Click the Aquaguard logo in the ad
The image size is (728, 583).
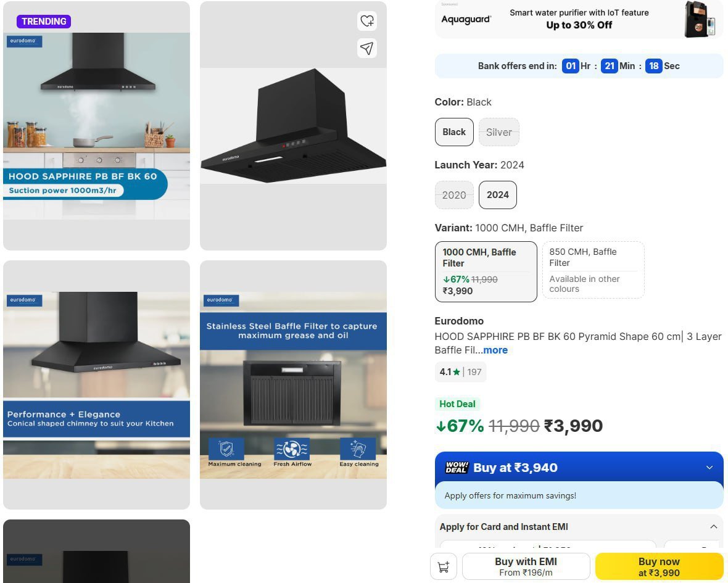pyautogui.click(x=466, y=20)
